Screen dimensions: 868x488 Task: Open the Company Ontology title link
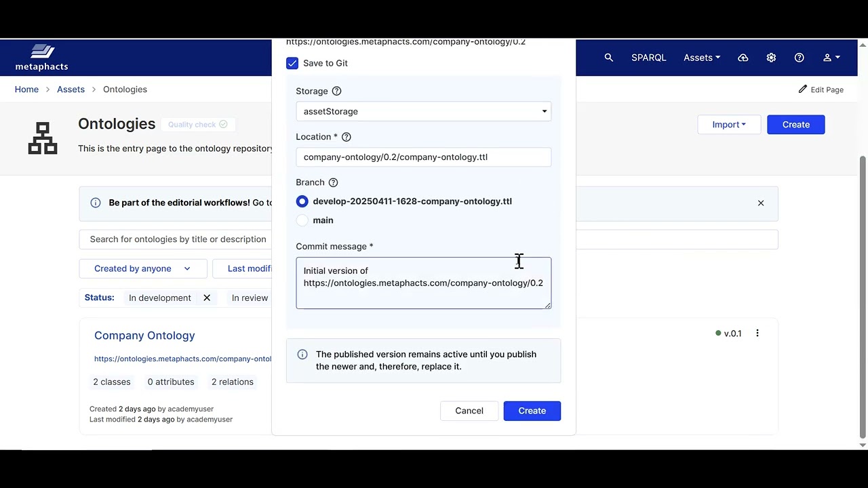[x=144, y=335]
